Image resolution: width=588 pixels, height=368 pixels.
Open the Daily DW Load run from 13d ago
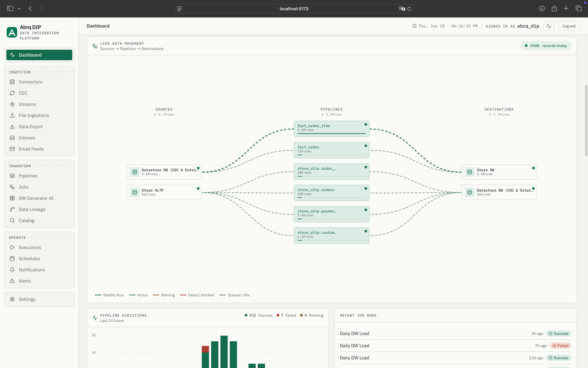455,358
